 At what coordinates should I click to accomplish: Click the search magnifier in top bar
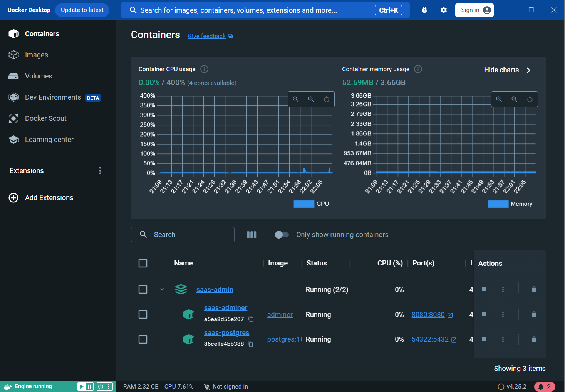(133, 10)
